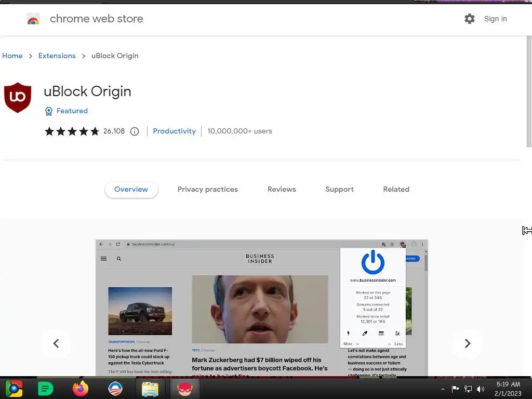Image resolution: width=532 pixels, height=399 pixels.
Task: Show next screenshot with right arrow
Action: coord(468,343)
